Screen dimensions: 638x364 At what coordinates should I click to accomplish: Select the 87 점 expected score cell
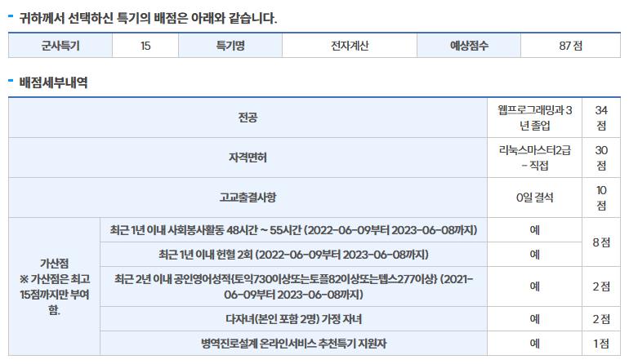click(571, 46)
